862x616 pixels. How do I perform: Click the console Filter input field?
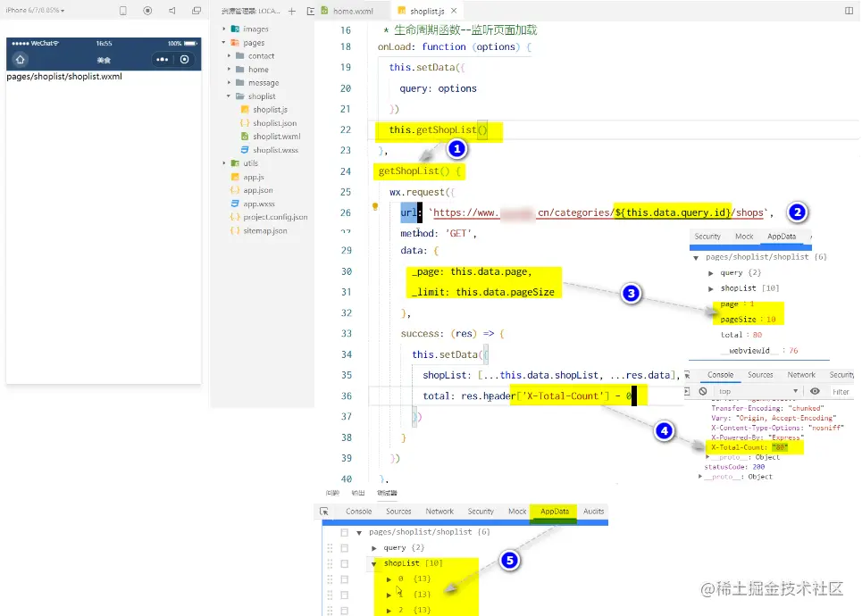click(x=841, y=392)
